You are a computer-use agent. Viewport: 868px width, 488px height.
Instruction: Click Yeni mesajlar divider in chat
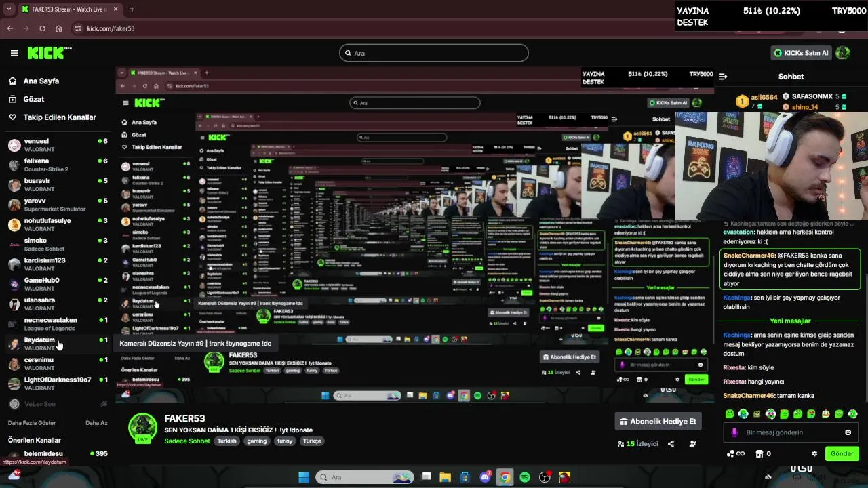pos(790,321)
